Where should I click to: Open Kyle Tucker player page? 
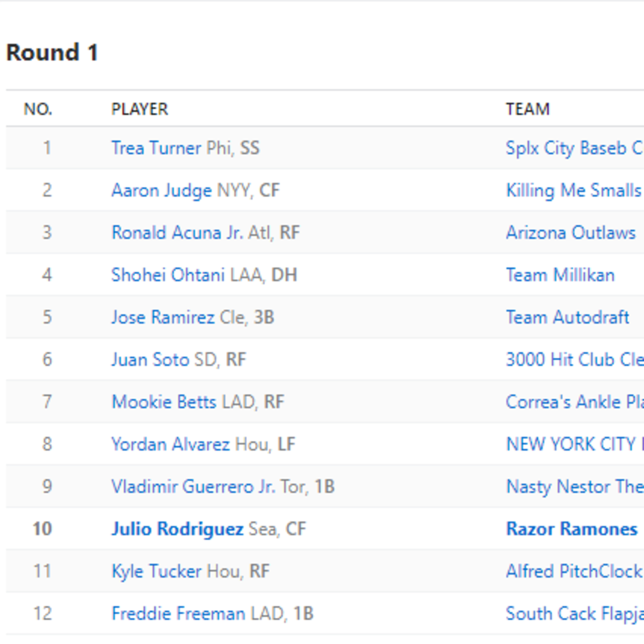[156, 571]
